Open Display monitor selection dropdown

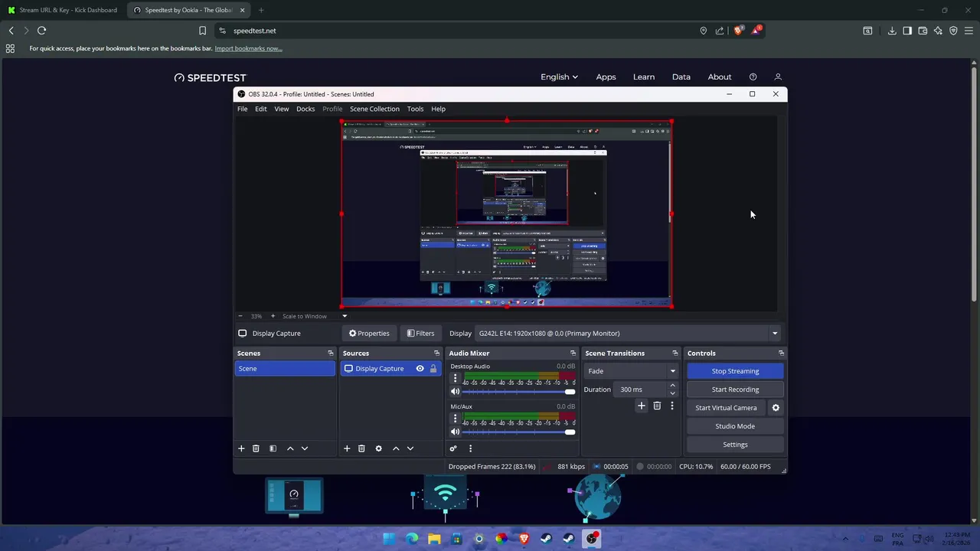coord(627,334)
